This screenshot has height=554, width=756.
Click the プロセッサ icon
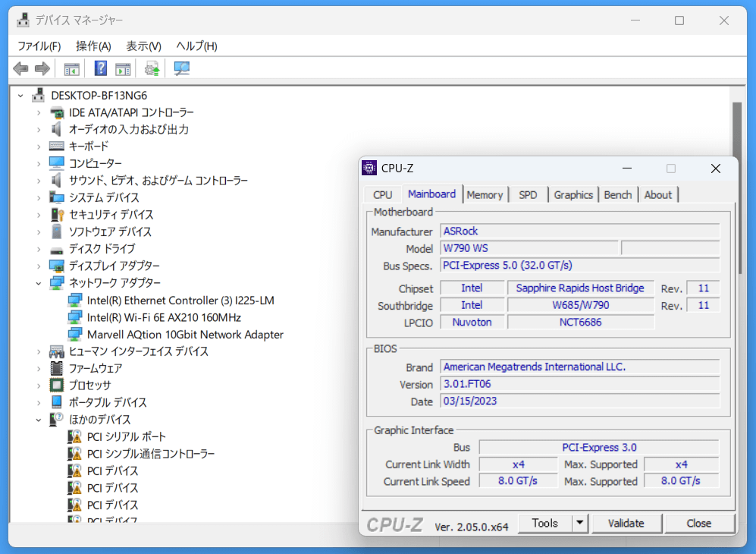56,385
